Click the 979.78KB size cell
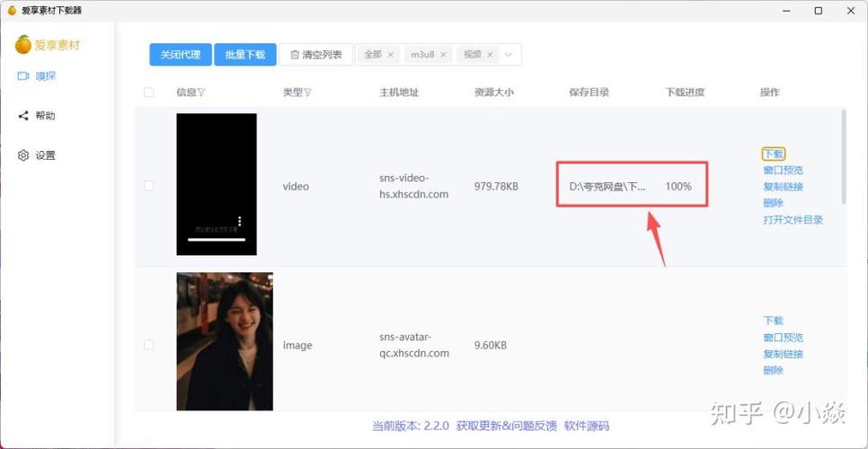 [x=496, y=187]
